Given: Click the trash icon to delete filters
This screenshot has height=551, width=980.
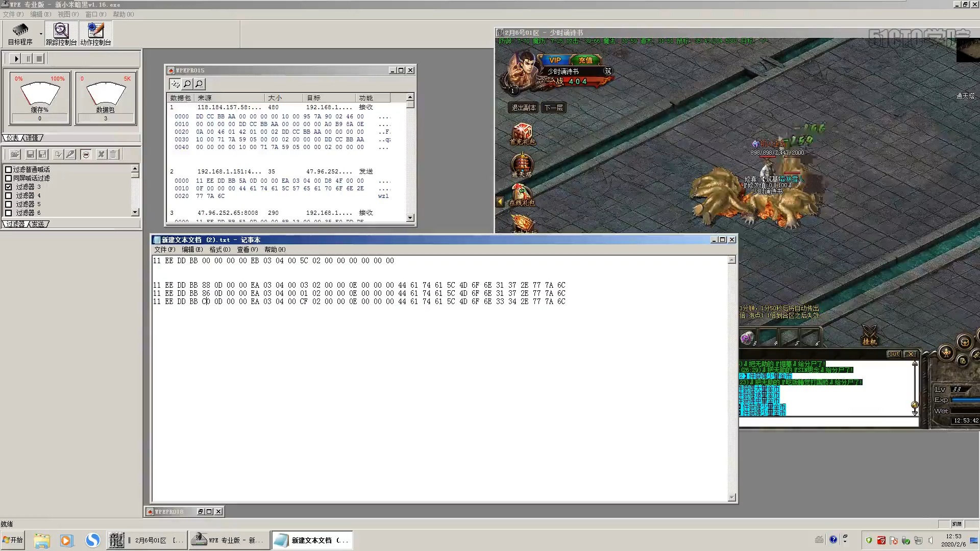Looking at the screenshot, I should click(x=113, y=154).
